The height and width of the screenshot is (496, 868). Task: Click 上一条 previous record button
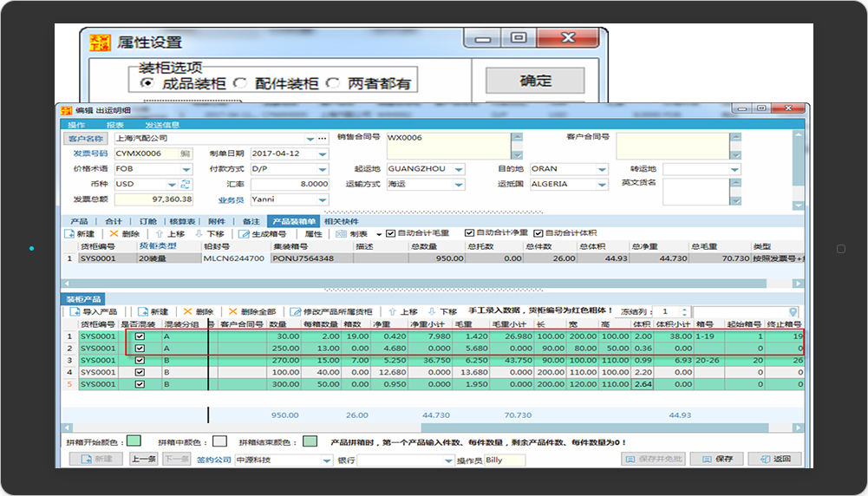coord(143,459)
